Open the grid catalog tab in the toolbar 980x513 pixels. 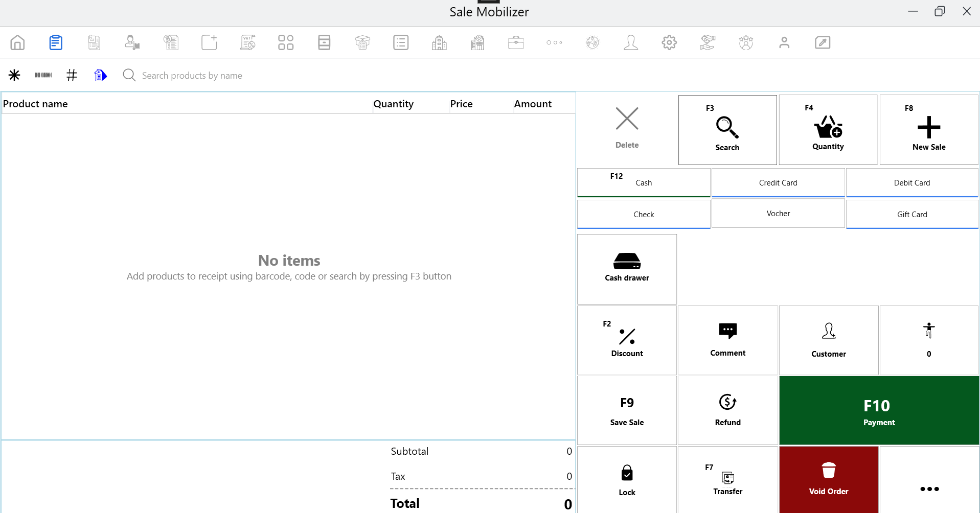point(286,42)
